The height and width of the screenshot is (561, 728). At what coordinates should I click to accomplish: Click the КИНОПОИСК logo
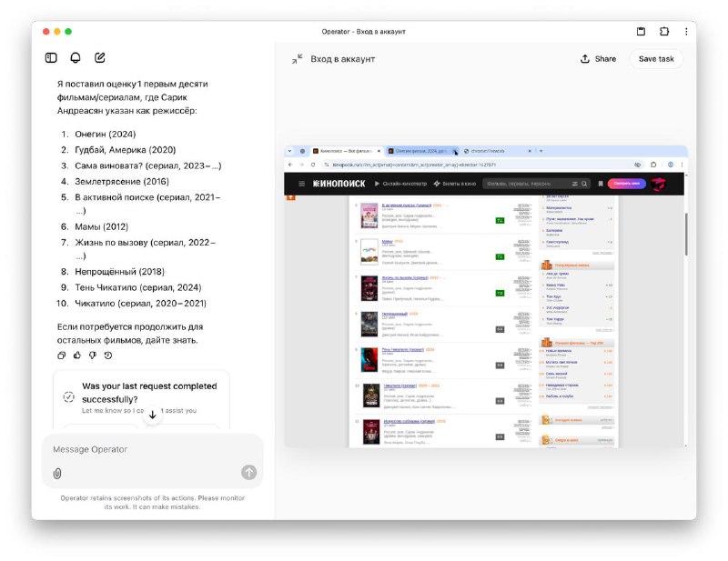pos(339,184)
